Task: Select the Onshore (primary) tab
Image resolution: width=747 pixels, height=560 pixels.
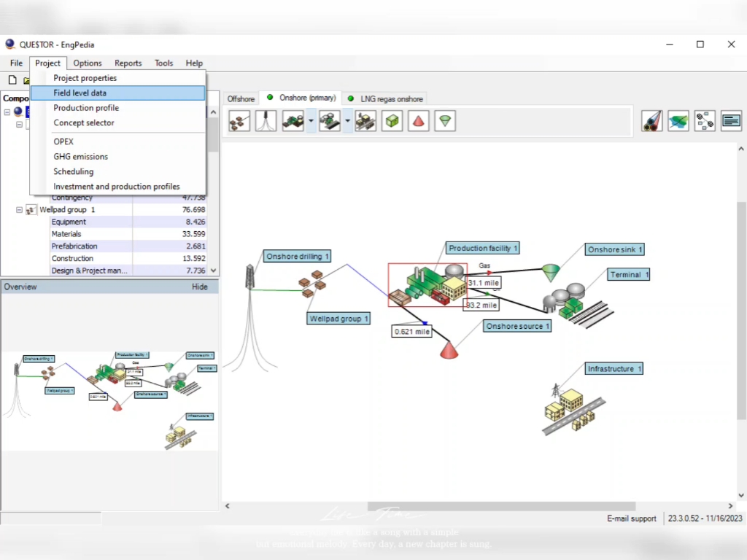Action: pos(301,98)
